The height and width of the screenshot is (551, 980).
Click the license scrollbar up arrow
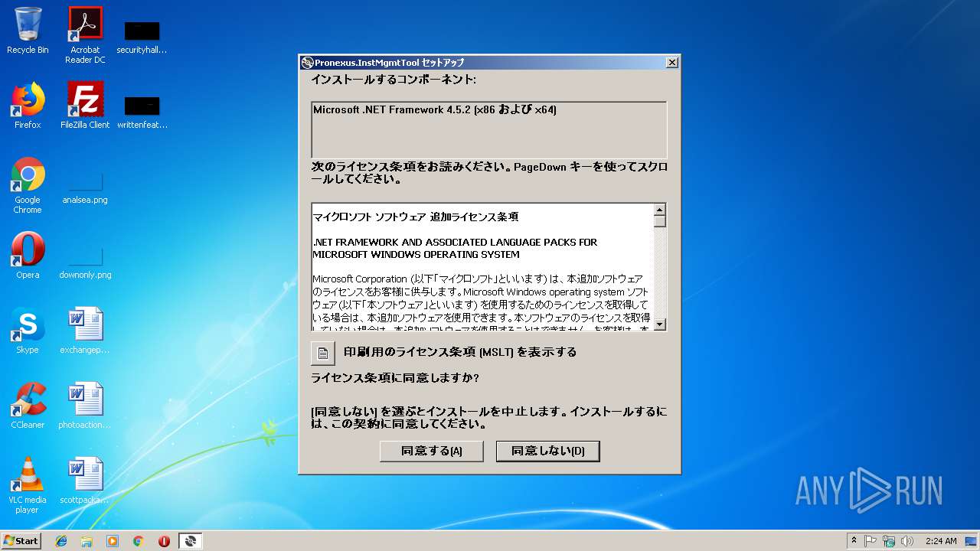pos(660,209)
